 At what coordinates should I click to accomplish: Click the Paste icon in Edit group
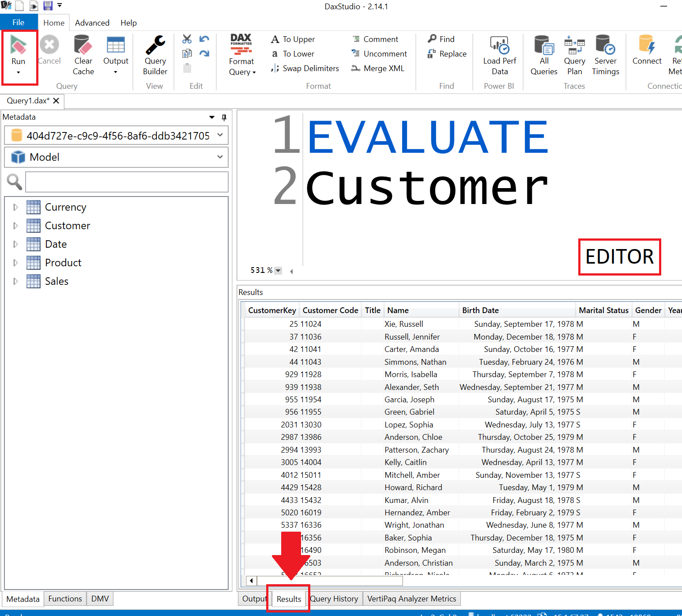coord(187,68)
